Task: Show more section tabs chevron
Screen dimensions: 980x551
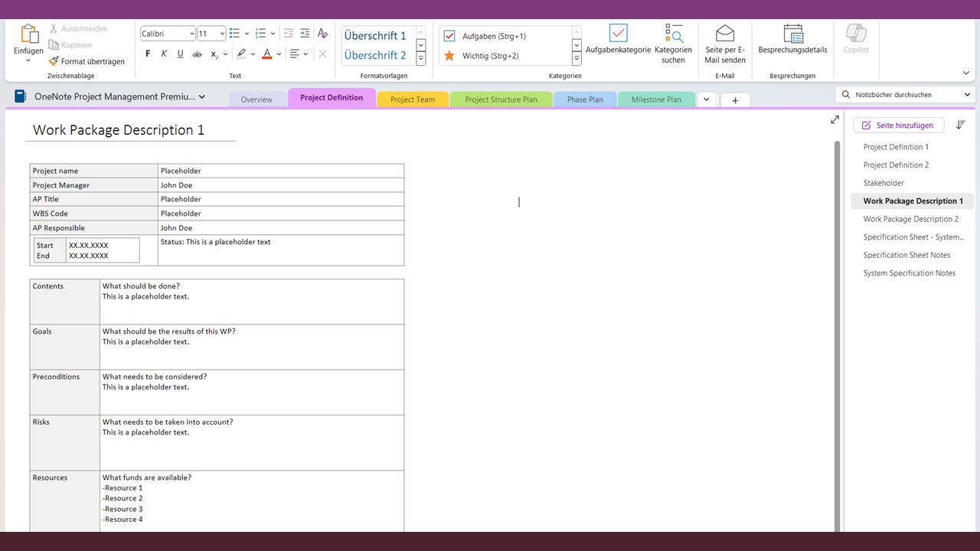Action: coord(706,99)
